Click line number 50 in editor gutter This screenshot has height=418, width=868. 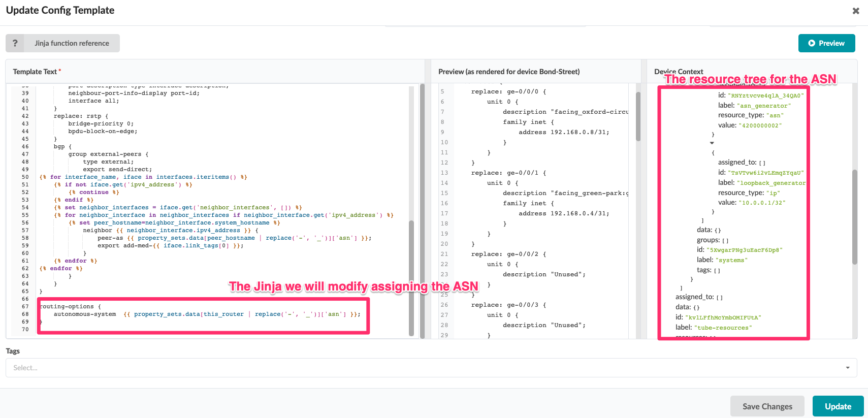(25, 177)
